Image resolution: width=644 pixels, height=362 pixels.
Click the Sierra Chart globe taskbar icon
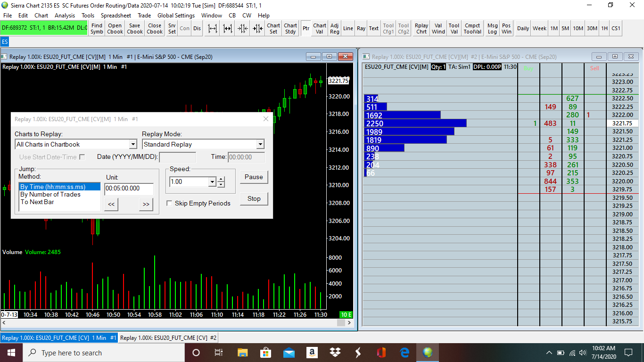pos(428,353)
